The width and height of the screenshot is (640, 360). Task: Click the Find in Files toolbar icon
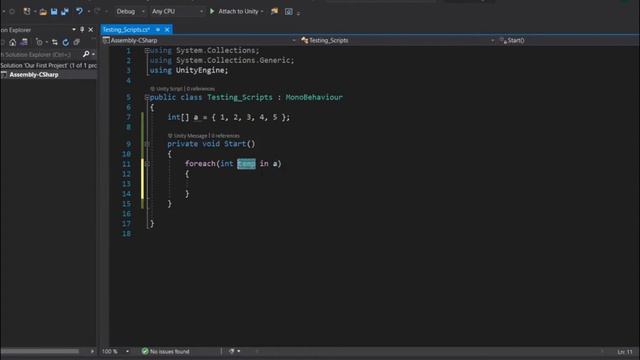click(274, 11)
